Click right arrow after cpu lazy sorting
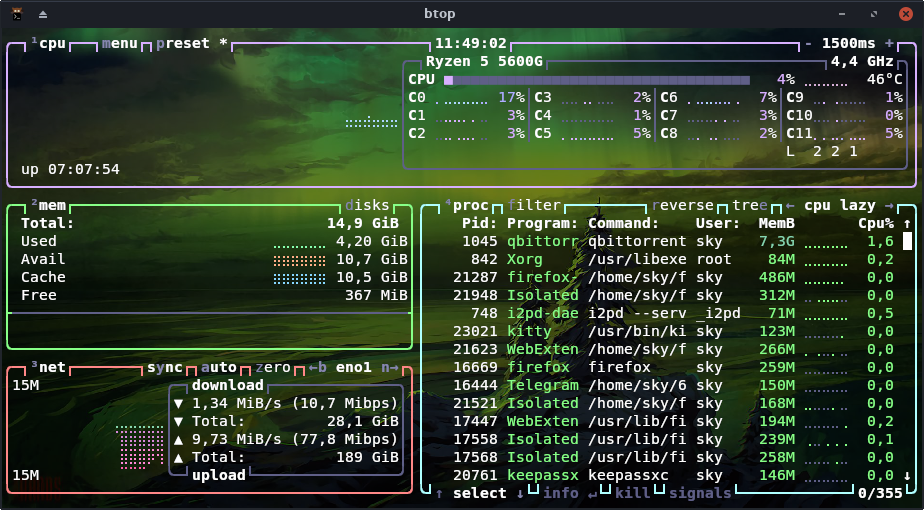Image resolution: width=924 pixels, height=510 pixels. [889, 205]
